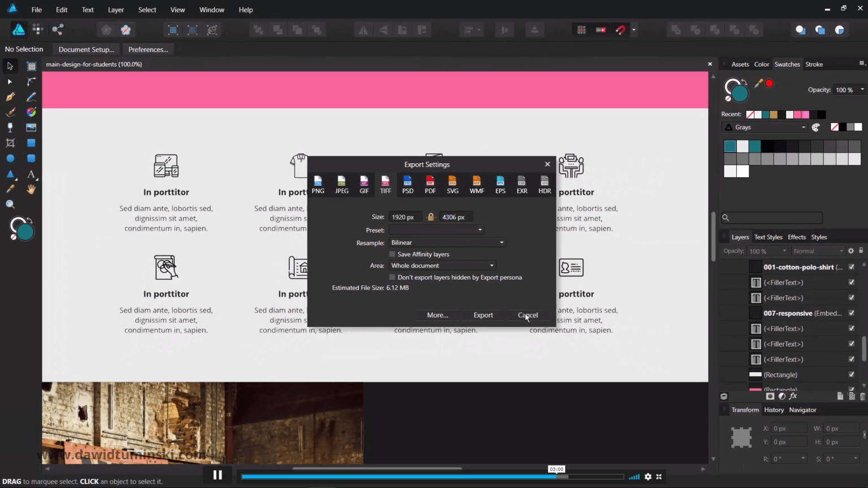The image size is (868, 488).
Task: Select the Zoom tool
Action: pyautogui.click(x=10, y=204)
